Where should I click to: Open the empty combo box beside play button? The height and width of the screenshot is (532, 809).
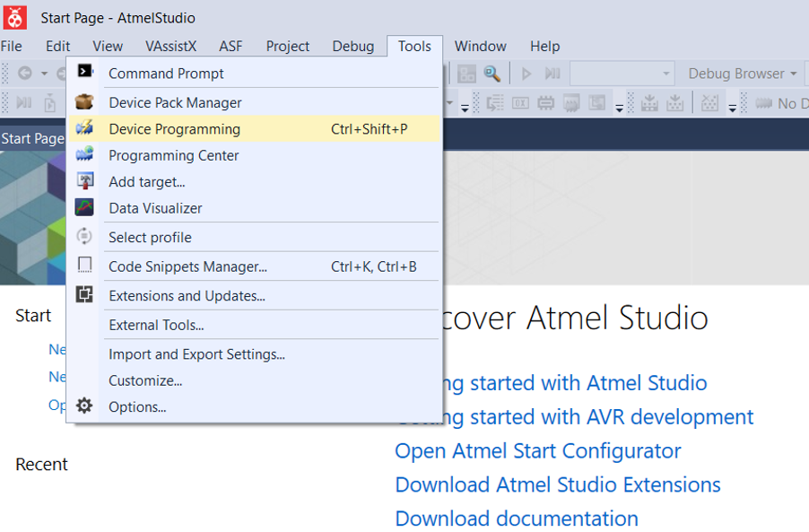point(622,74)
